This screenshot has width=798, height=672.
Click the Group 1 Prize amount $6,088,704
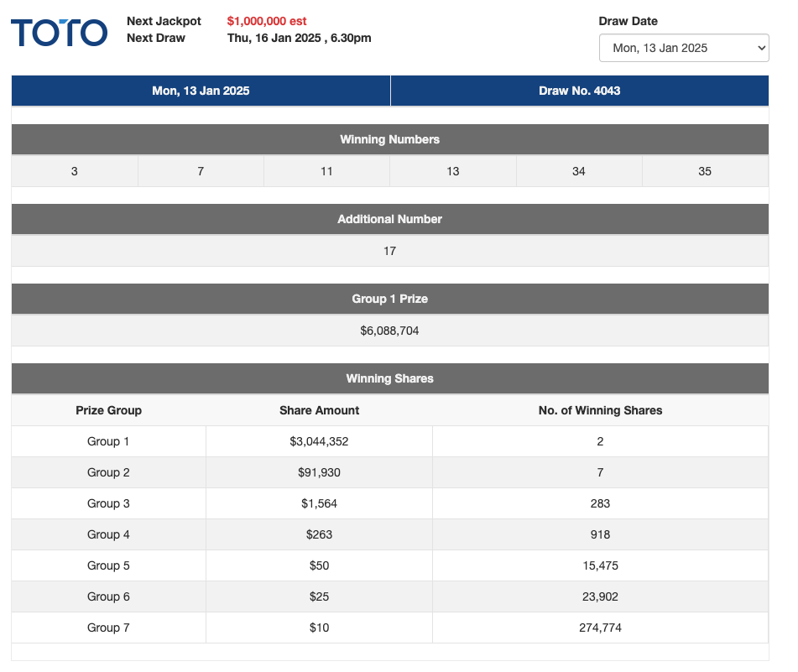click(389, 331)
